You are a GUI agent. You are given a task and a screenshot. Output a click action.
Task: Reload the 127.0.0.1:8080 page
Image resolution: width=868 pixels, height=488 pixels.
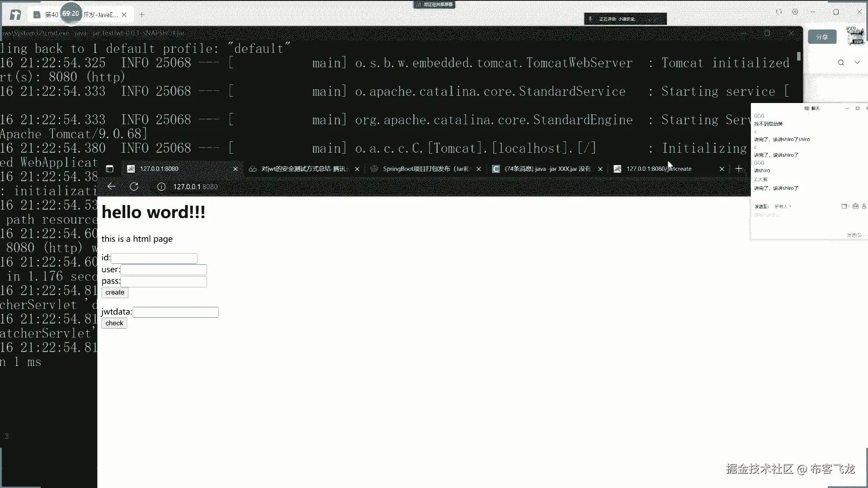pos(134,187)
